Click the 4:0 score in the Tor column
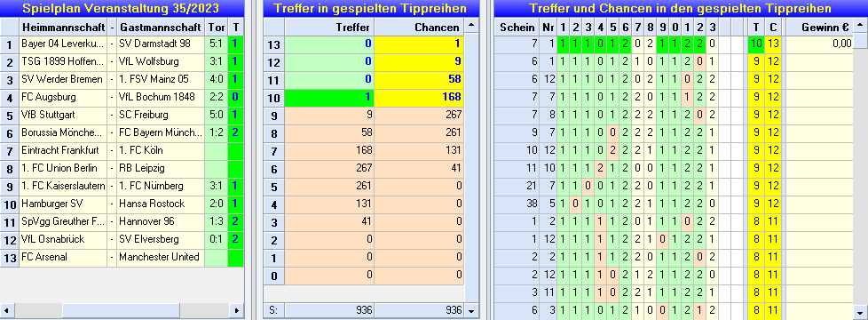This screenshot has width=868, height=320. pos(216,79)
